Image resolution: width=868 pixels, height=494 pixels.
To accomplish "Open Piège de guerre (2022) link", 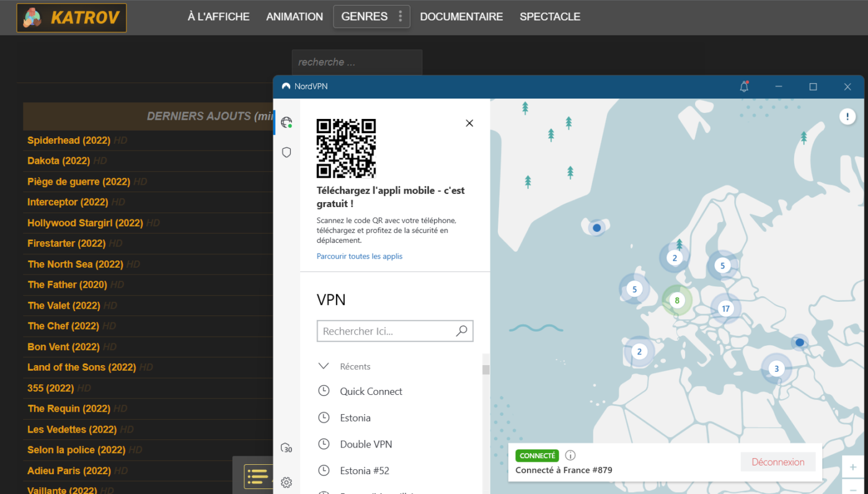I will (x=79, y=182).
